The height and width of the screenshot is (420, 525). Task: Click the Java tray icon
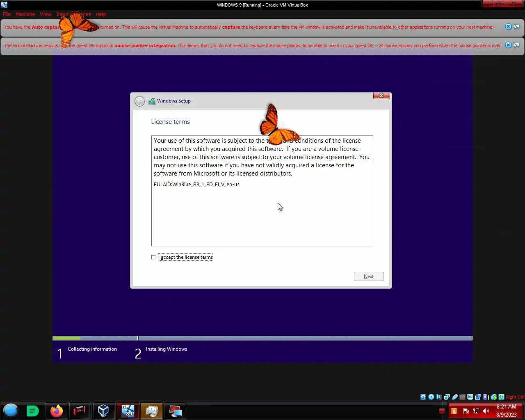[x=454, y=411]
